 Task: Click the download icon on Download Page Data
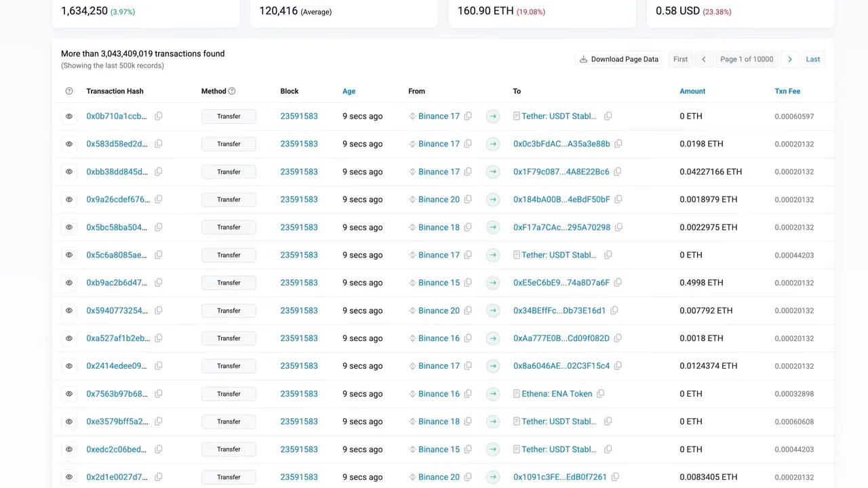[583, 59]
